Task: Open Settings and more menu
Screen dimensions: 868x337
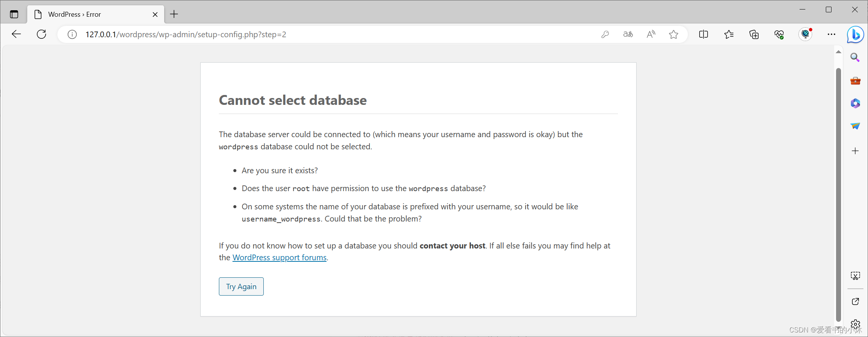Action: [x=832, y=35]
